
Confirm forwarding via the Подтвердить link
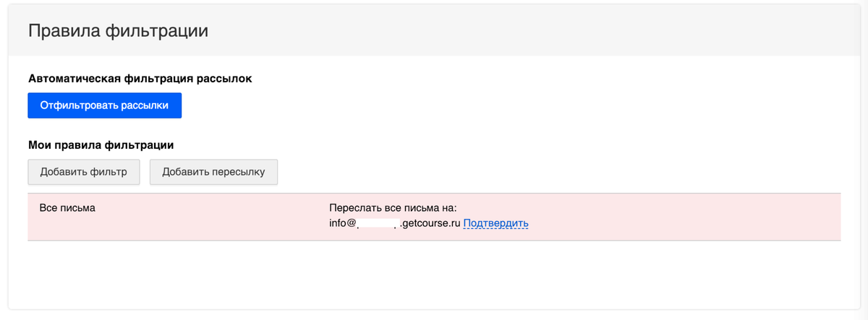coord(496,223)
